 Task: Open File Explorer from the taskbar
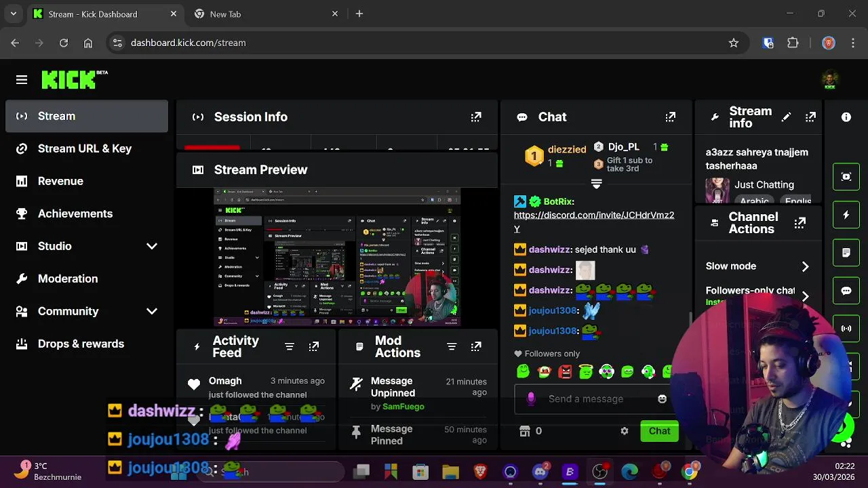pos(451,472)
